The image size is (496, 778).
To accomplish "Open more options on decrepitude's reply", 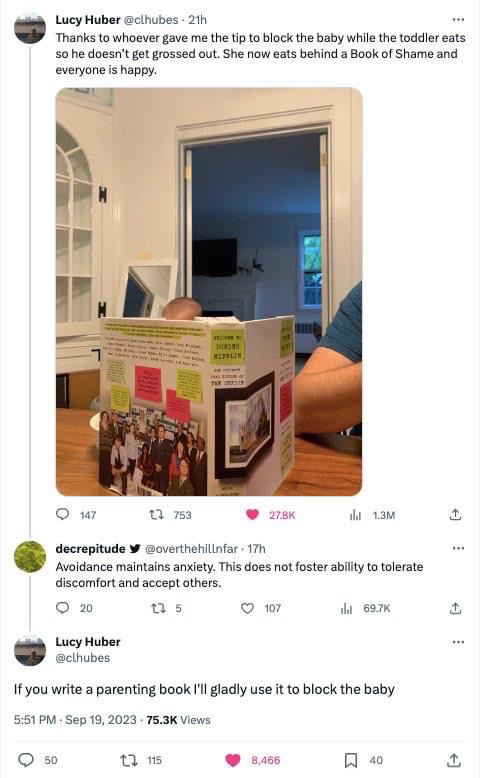I will point(459,548).
